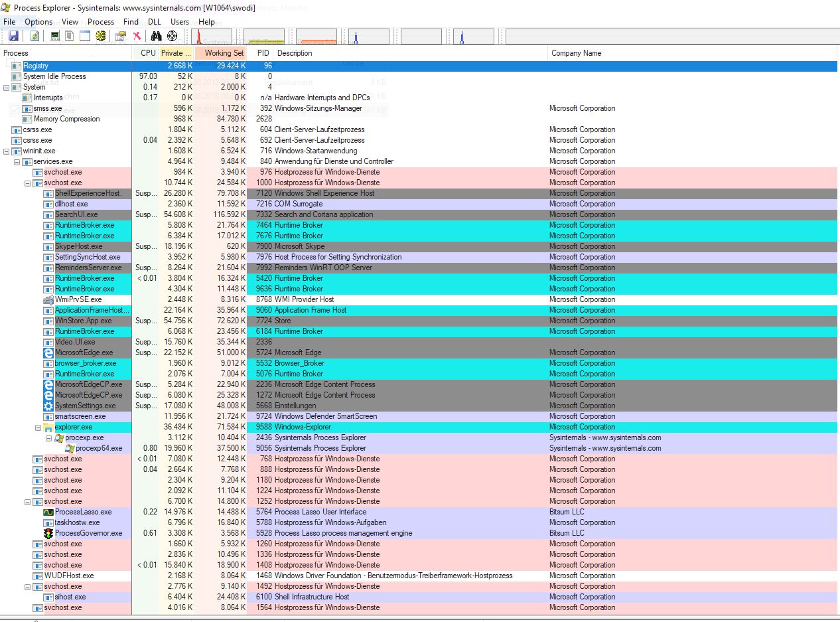Screen dimensions: 840x622
Task: Sort by the Description column header
Action: coord(411,53)
